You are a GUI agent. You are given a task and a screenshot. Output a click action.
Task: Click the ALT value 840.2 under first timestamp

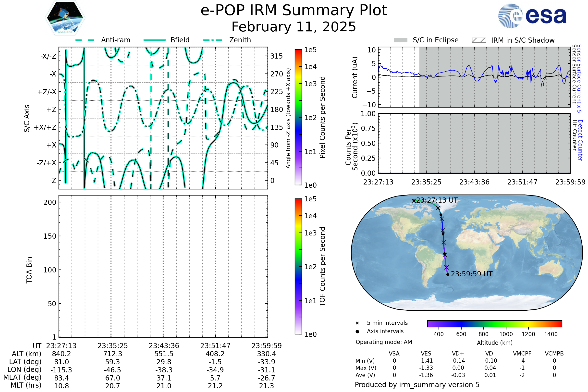pyautogui.click(x=61, y=354)
